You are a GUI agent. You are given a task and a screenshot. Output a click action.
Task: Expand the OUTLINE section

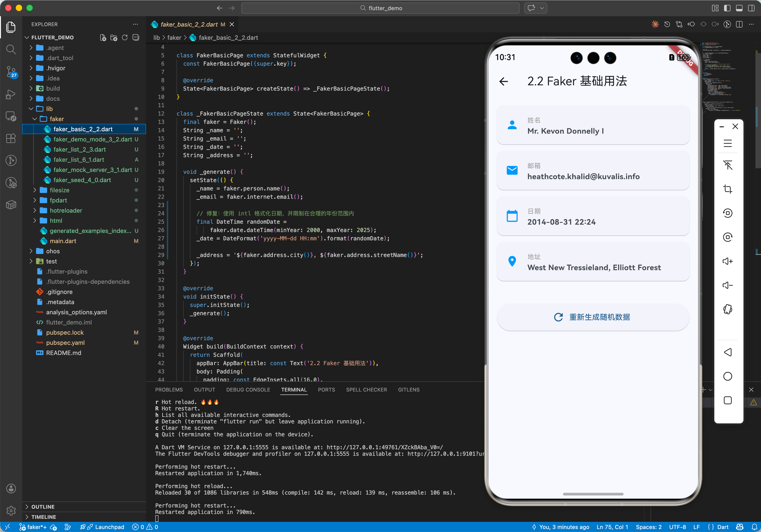click(x=43, y=507)
